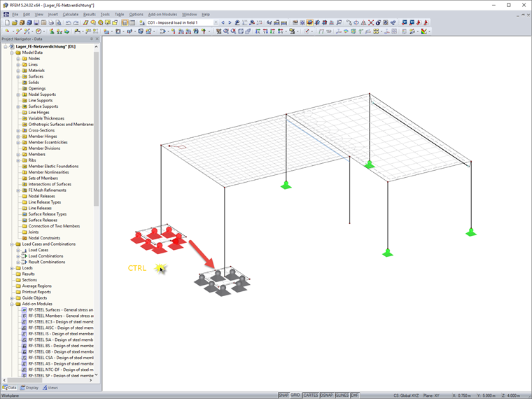Screen dimensions: 532x399
Task: Select Nodal Constraints tree item
Action: click(44, 238)
